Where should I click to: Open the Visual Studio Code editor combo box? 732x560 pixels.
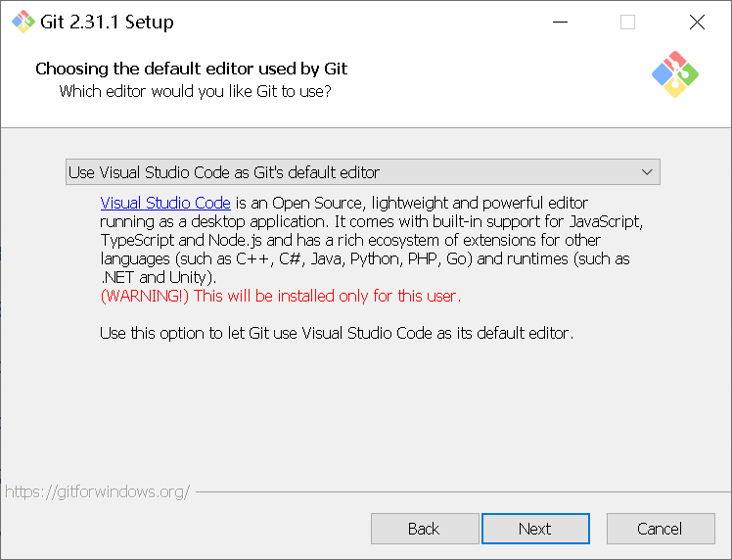click(x=363, y=172)
